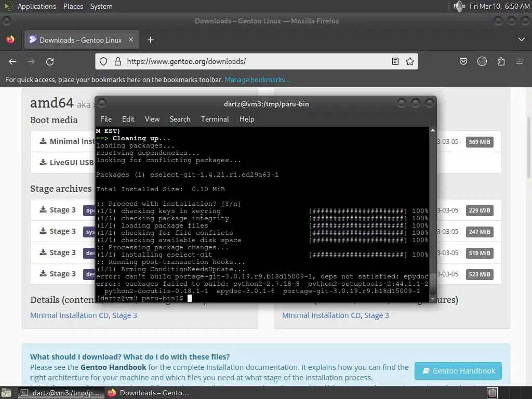
Task: Click the 'Stage archives' heading text
Action: (61, 189)
